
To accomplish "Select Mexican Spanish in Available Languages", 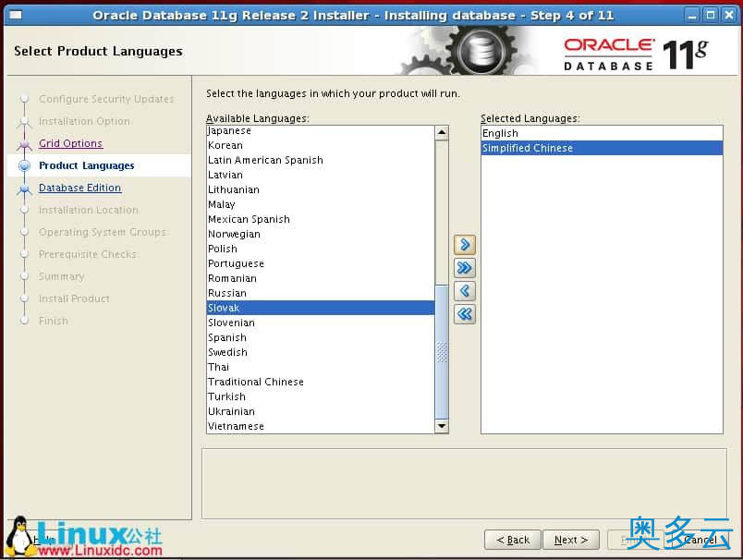I will pyautogui.click(x=321, y=219).
